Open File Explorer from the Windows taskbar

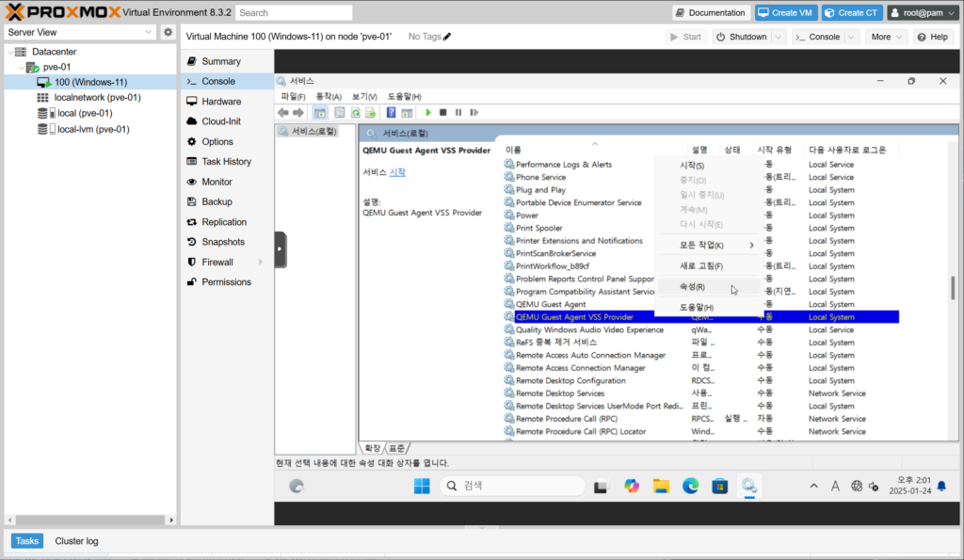tap(661, 486)
